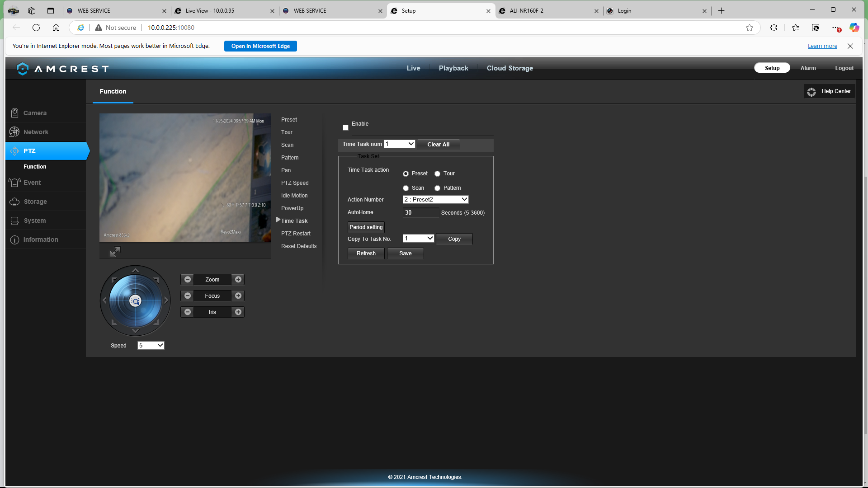Open the Copy To Task No. dropdown
Screen dimensions: 868x488
(x=419, y=238)
